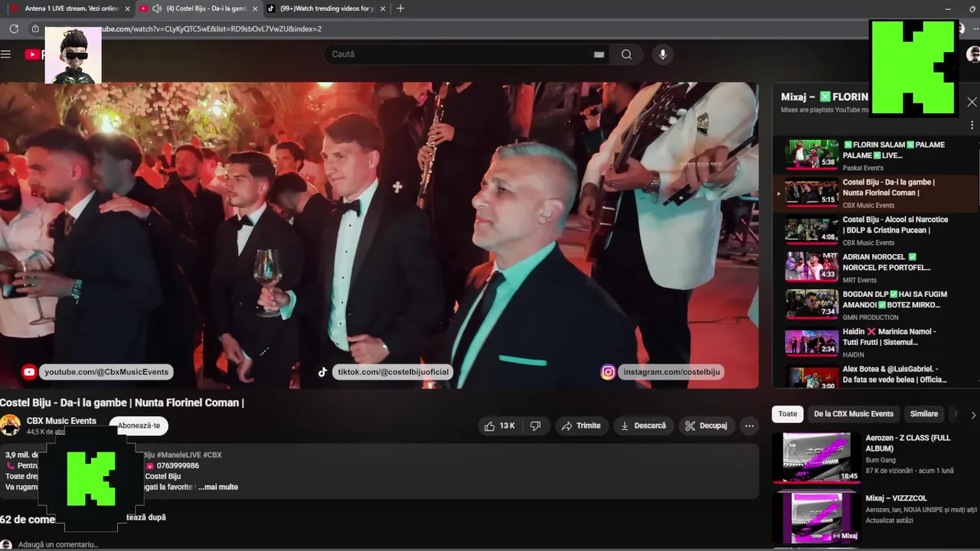Close the Antena 1 LIVE stream tab
This screenshot has height=551, width=980.
pos(127,8)
